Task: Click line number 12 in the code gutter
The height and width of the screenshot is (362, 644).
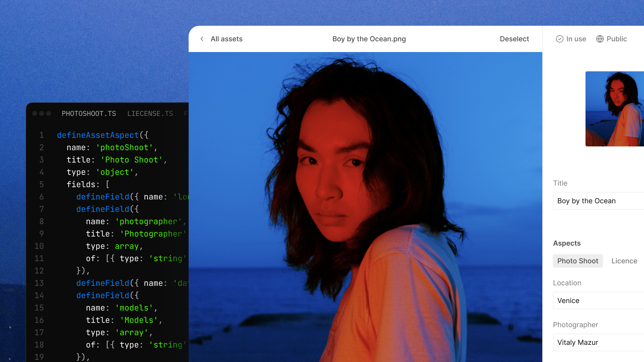Action: pyautogui.click(x=39, y=271)
